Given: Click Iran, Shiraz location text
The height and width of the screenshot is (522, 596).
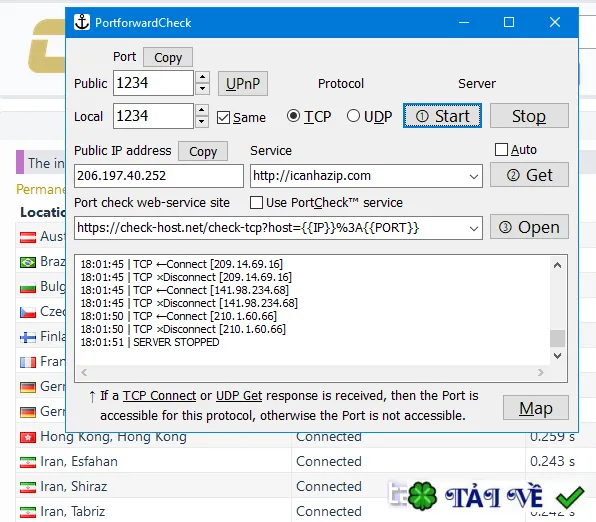Looking at the screenshot, I should point(74,487).
